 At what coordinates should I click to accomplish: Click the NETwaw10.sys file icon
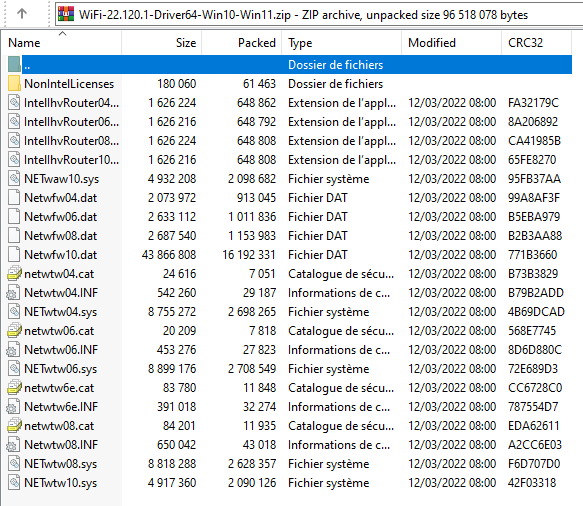[x=14, y=178]
